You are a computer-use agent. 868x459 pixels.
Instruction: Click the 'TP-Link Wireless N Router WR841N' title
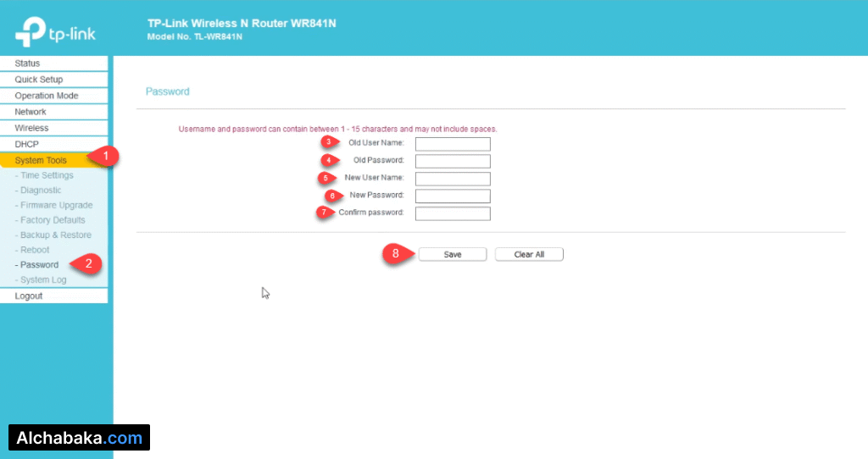click(242, 23)
